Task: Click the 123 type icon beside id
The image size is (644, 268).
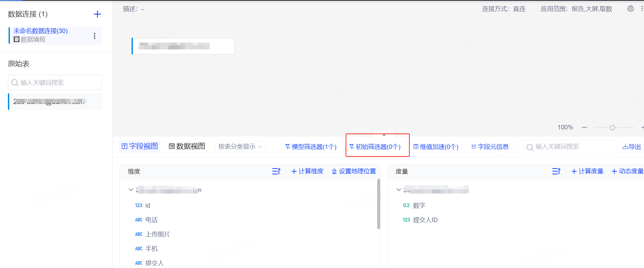Action: click(138, 206)
